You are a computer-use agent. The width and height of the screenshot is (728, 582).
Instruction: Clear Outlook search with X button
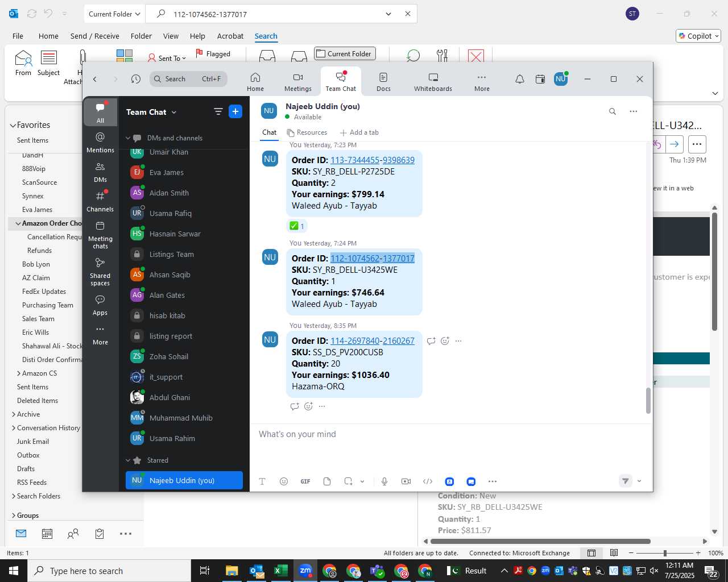(x=408, y=14)
